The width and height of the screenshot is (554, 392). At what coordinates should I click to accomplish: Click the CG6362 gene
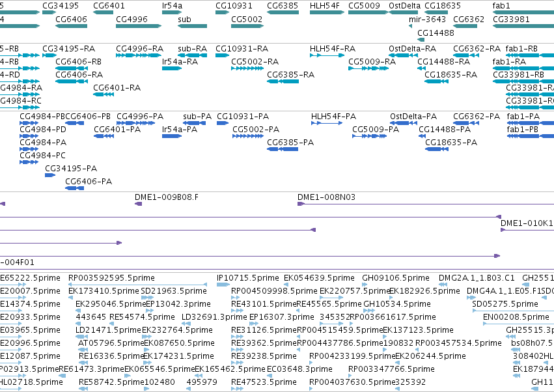465,26
